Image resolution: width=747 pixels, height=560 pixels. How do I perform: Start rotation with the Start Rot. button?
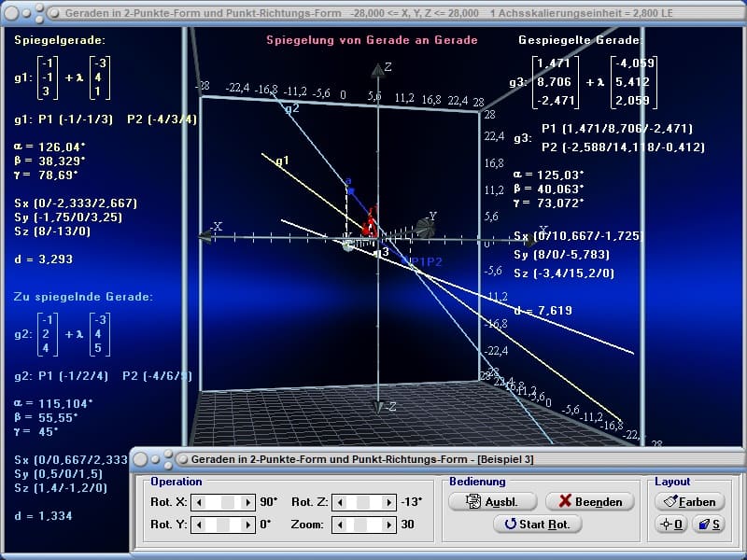pyautogui.click(x=538, y=524)
